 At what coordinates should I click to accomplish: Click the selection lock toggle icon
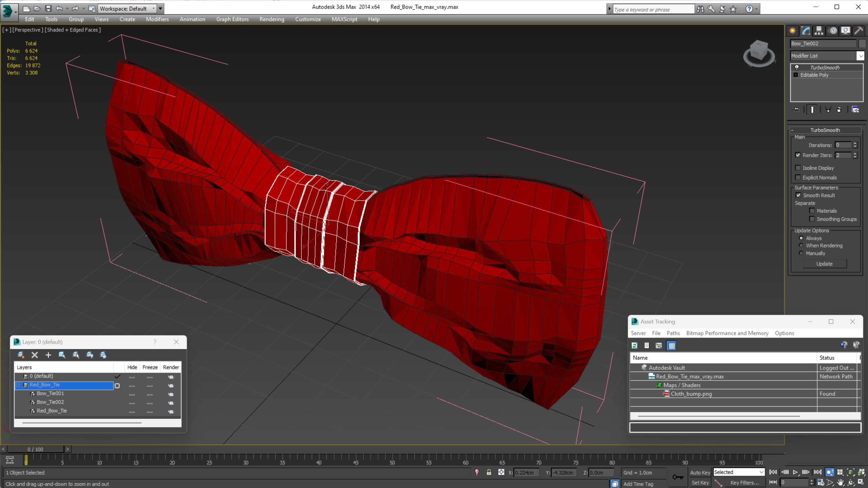point(489,472)
